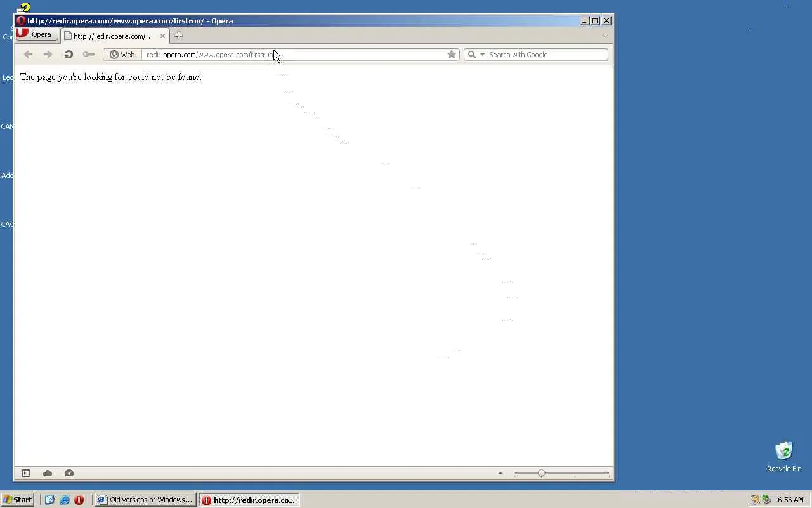Viewport: 812px width, 508px height.
Task: Click the security shield tray icon
Action: point(756,500)
